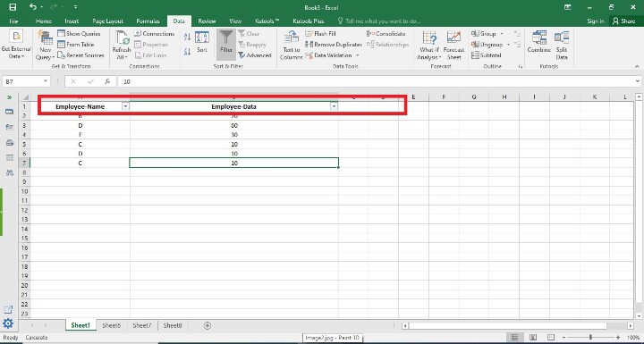Expand Data Validation dropdown arrow
644x344 pixels.
click(x=358, y=55)
